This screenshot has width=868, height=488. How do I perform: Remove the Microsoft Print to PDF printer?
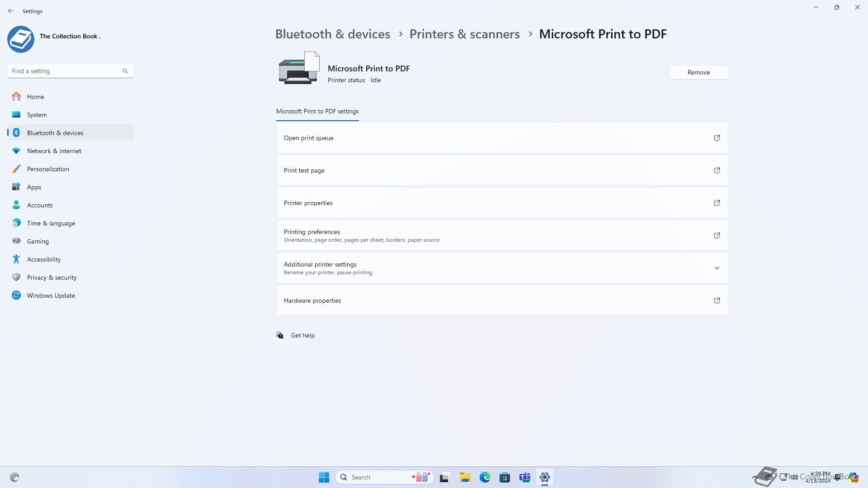coord(698,72)
